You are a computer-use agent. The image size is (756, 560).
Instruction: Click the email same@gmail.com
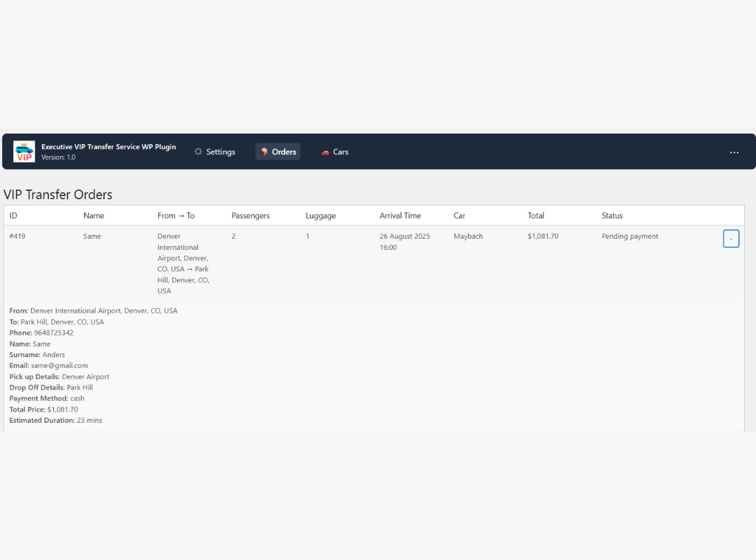[59, 365]
